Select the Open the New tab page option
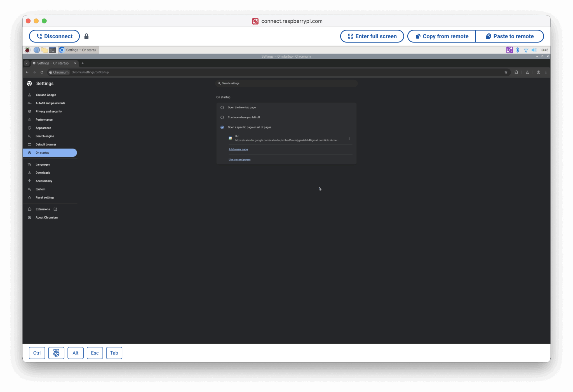This screenshot has width=573, height=392. pos(222,107)
